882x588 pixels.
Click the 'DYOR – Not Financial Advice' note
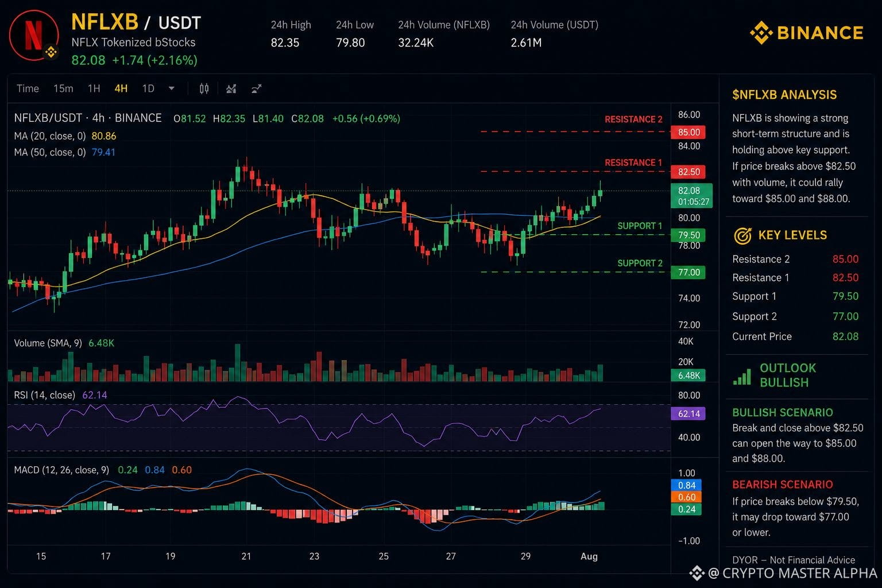pyautogui.click(x=794, y=560)
